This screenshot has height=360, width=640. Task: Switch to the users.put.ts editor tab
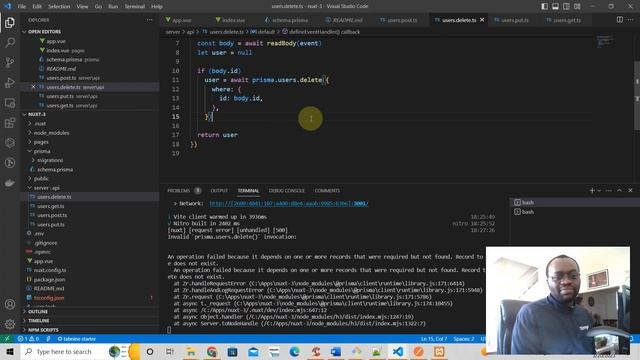tap(514, 20)
